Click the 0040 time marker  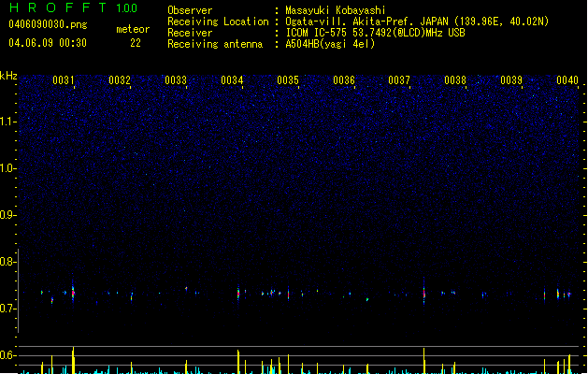click(567, 80)
